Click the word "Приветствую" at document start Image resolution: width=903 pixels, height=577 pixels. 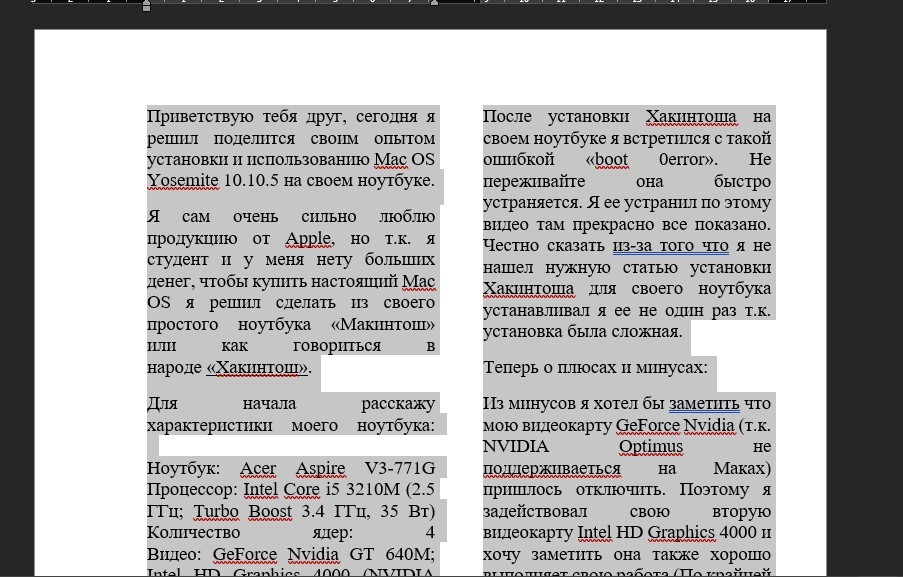200,116
